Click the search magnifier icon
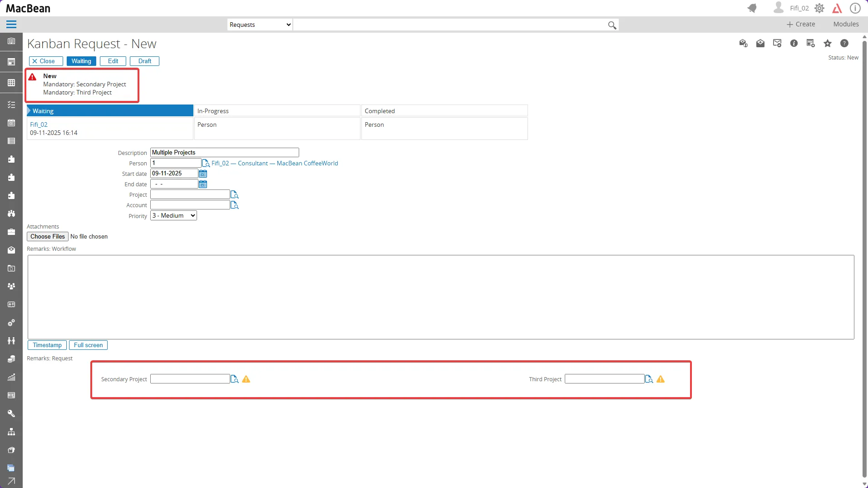Viewport: 868px width, 488px height. (x=612, y=25)
